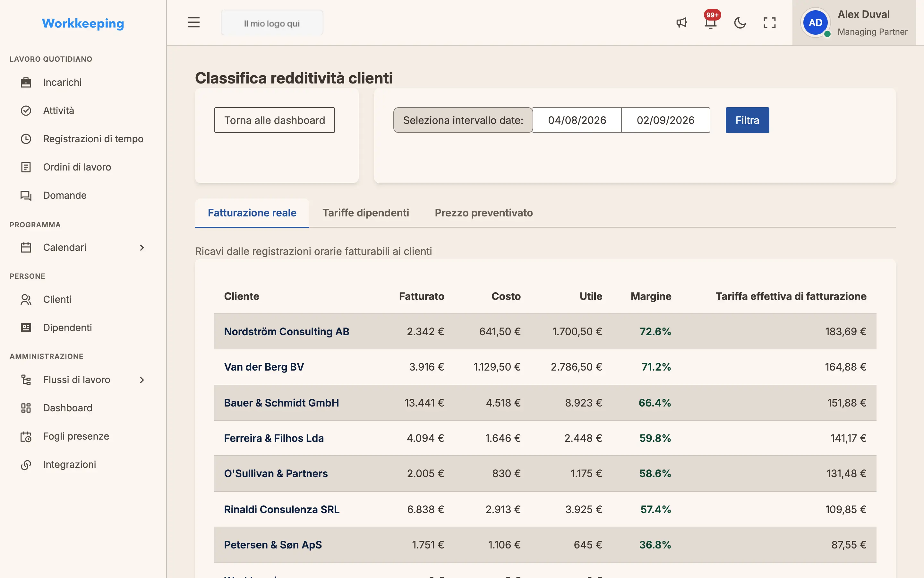Open client Petersen & Søn ApS

[x=273, y=545]
